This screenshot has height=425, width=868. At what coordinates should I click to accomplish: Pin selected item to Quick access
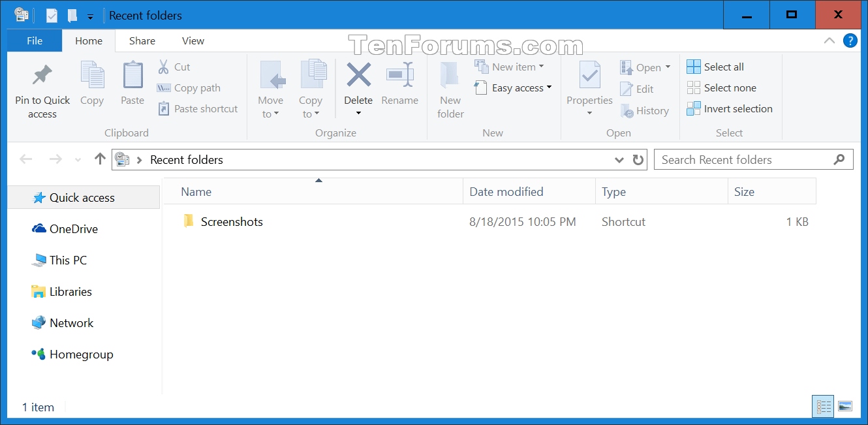click(42, 88)
